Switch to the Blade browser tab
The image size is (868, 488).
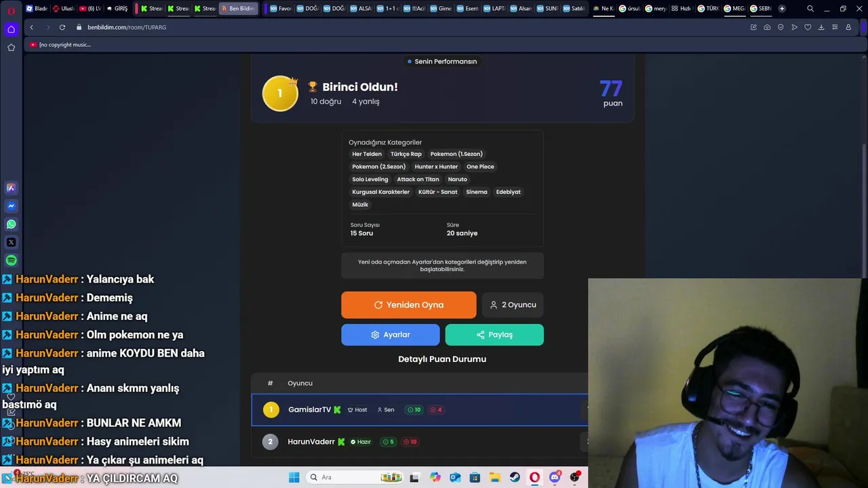(37, 9)
